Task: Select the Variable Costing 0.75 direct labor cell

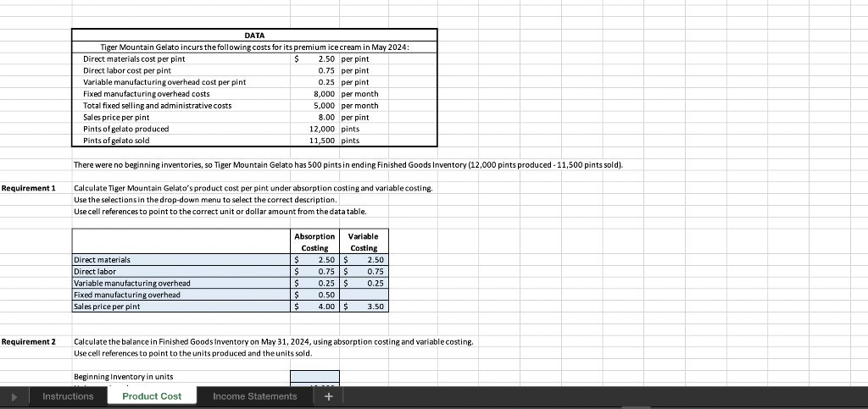Action: 364,271
